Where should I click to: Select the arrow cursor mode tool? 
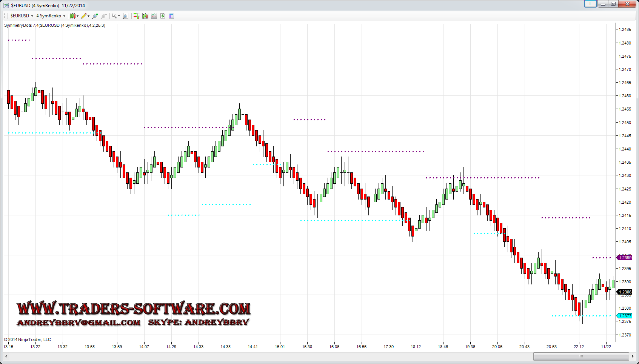coord(114,16)
